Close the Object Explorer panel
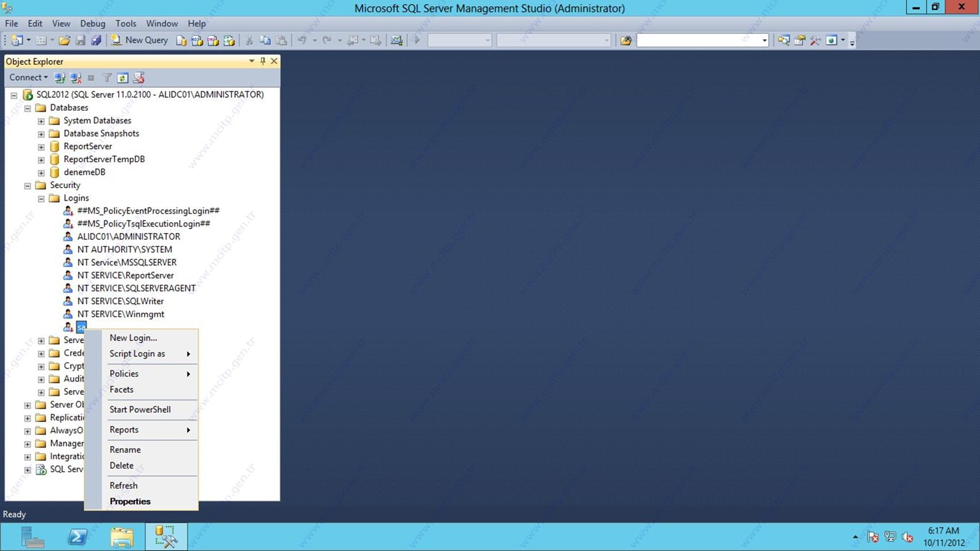The height and width of the screenshot is (551, 980). [x=274, y=61]
